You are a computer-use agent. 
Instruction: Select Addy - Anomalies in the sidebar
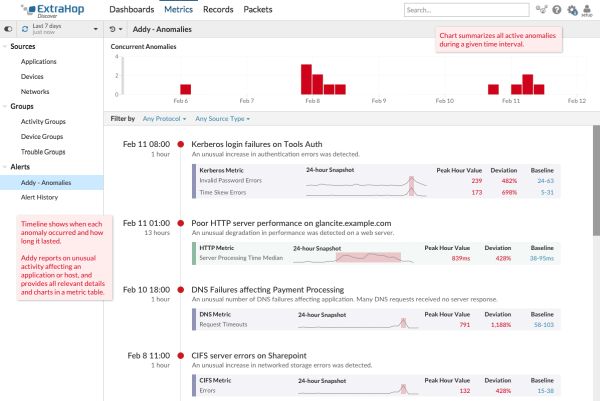click(x=52, y=183)
